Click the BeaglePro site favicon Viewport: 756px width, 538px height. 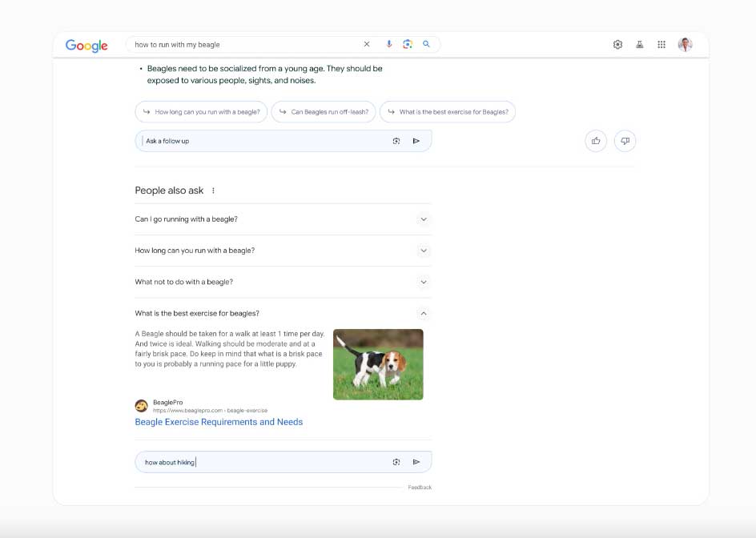[x=141, y=406]
